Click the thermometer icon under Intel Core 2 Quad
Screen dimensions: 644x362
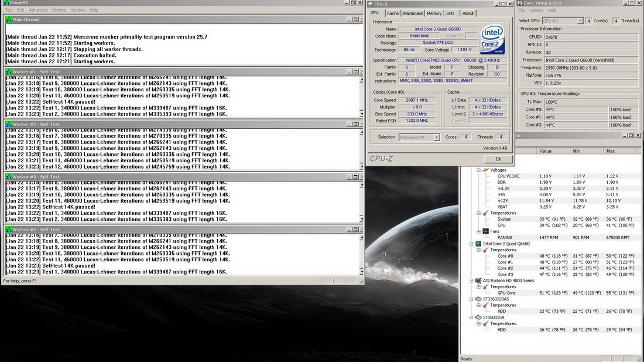click(x=485, y=250)
